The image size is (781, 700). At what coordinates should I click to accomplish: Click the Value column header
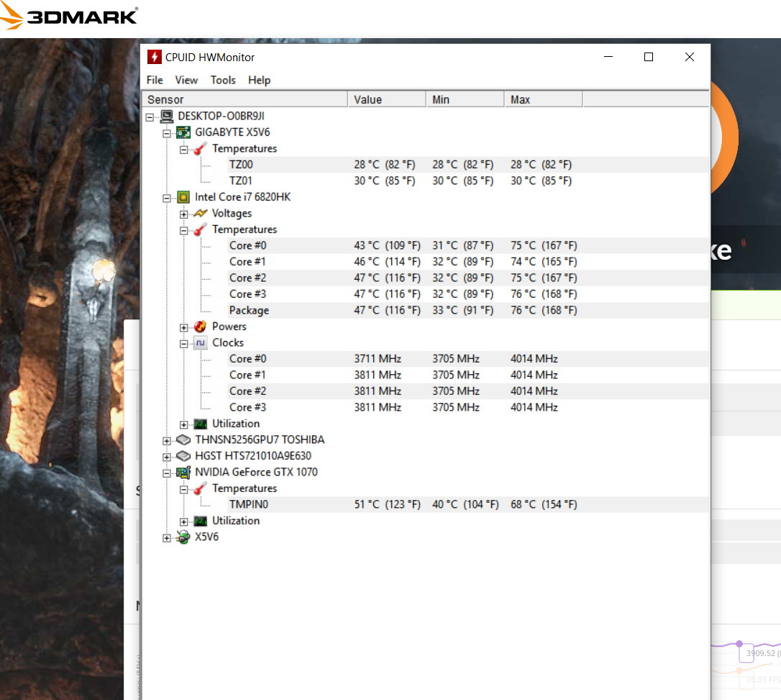pyautogui.click(x=387, y=100)
